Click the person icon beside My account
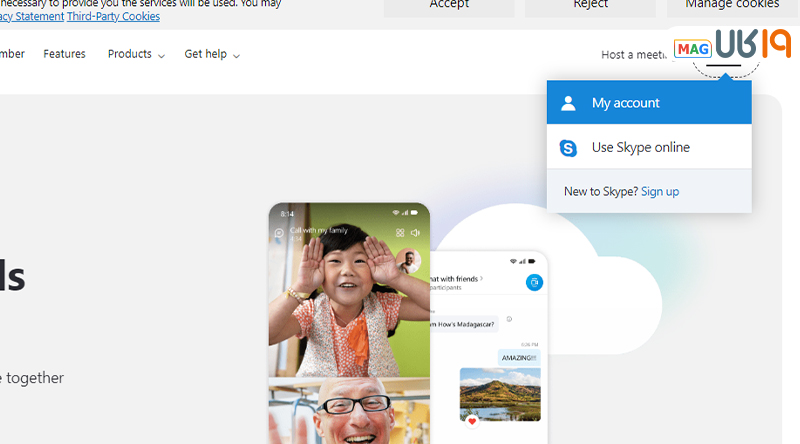Screen dimensions: 800x444 568,103
